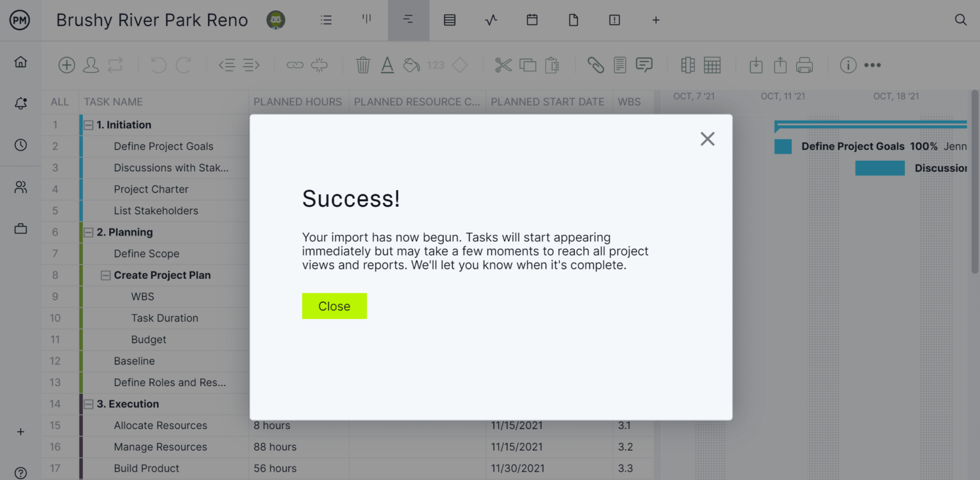Open the search tool
The width and height of the screenshot is (980, 480).
[960, 19]
